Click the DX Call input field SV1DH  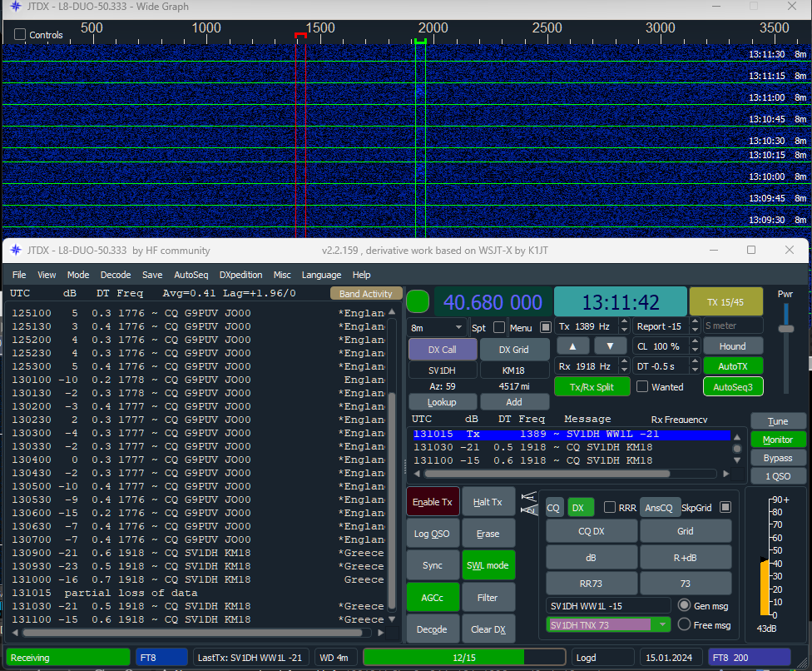coord(442,370)
